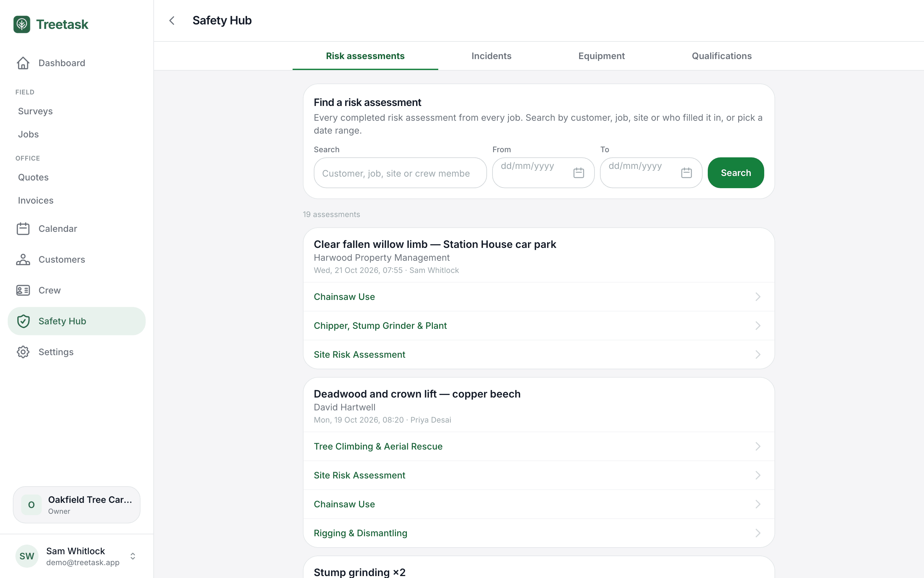Focus the From date input field

pos(543,173)
